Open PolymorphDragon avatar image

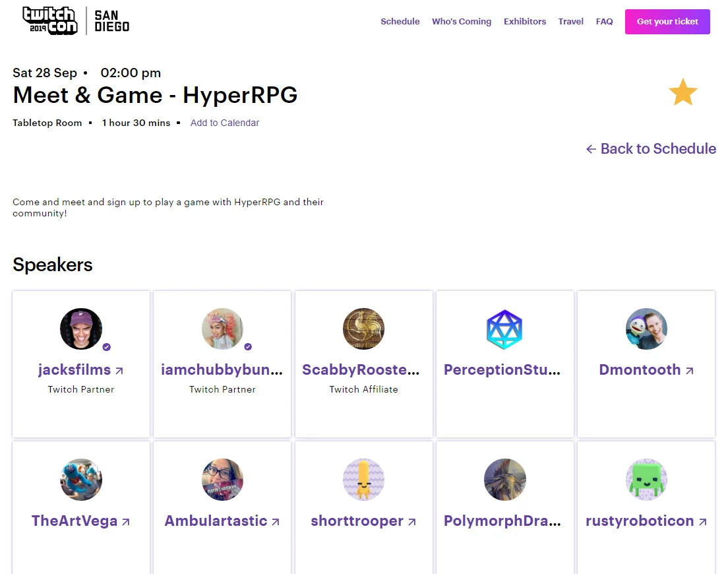pyautogui.click(x=504, y=480)
